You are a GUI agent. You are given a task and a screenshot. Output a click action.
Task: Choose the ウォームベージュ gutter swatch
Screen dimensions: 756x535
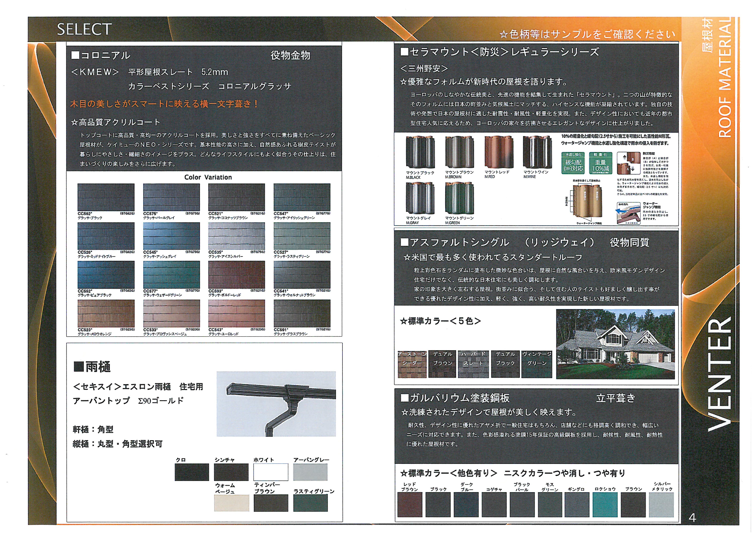[x=232, y=503]
